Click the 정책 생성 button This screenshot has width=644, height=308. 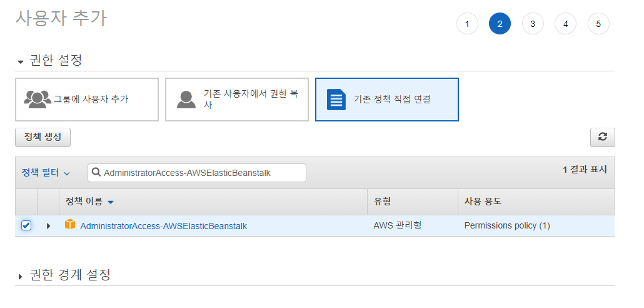coord(43,137)
